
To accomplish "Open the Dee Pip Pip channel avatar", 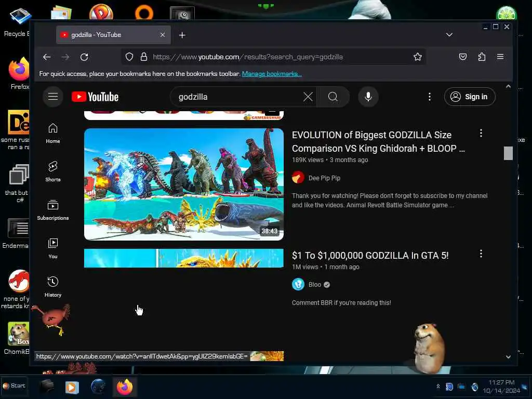I will click(298, 178).
